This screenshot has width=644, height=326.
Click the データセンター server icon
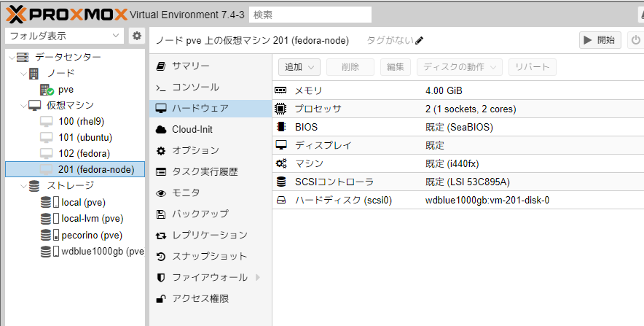coord(23,57)
